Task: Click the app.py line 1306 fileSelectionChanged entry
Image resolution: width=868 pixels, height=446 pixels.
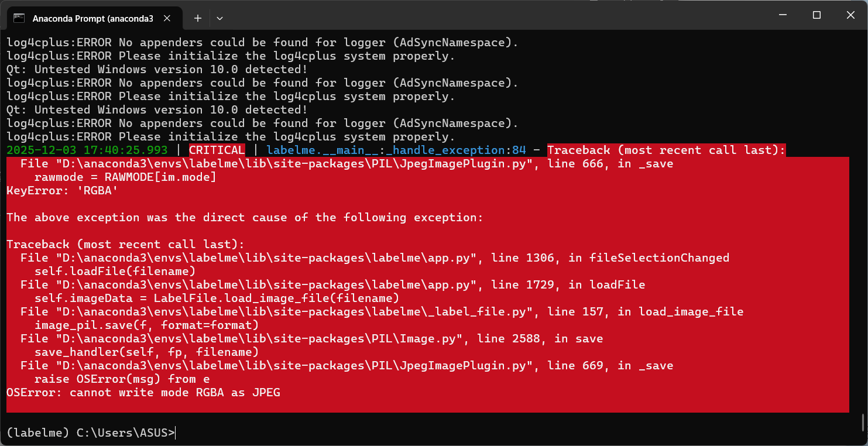Action: pos(375,258)
